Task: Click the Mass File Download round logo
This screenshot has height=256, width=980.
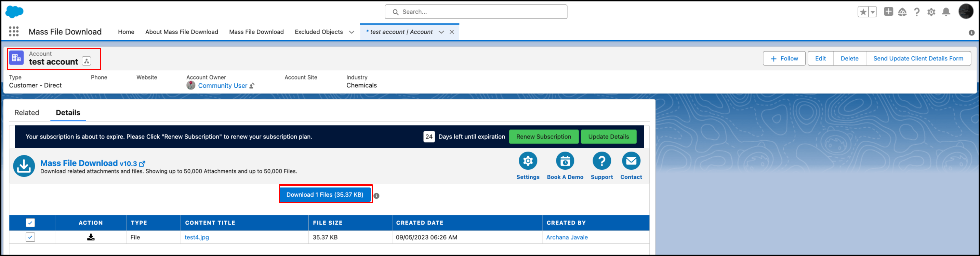Action: (24, 166)
